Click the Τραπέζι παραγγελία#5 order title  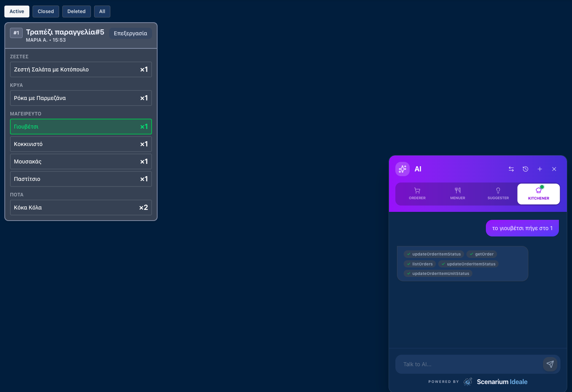[65, 32]
